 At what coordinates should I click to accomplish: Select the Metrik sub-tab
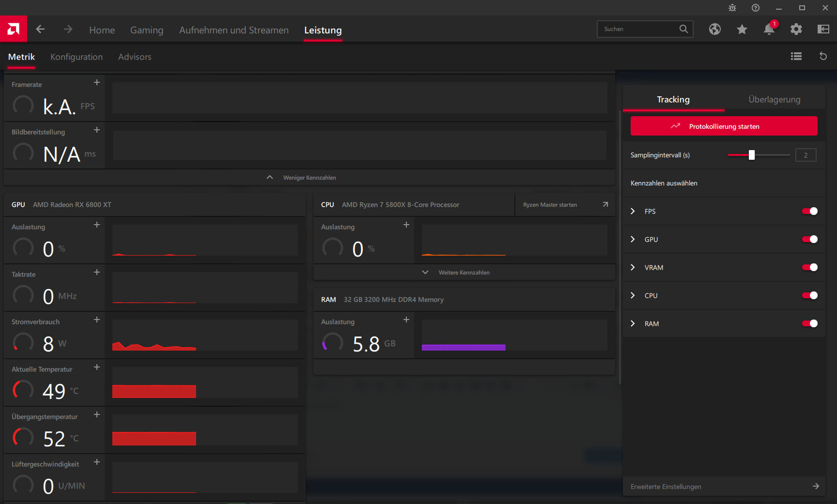[x=21, y=57]
